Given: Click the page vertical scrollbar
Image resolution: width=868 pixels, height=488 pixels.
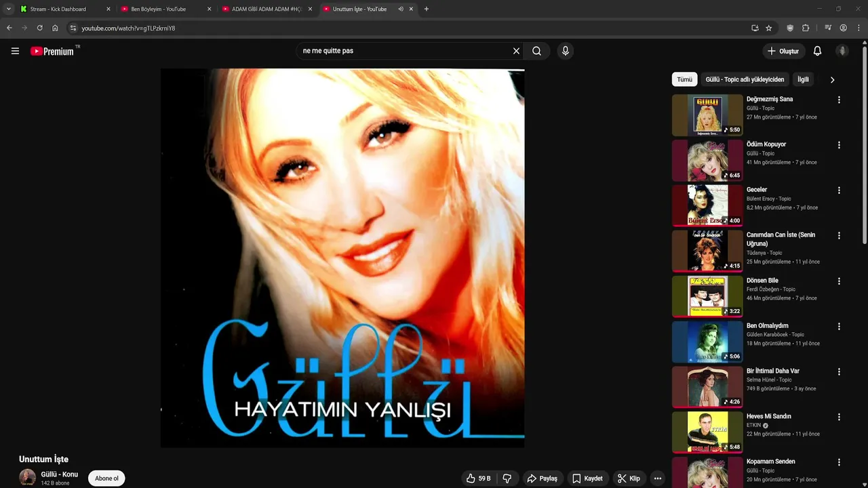Looking at the screenshot, I should tap(865, 144).
